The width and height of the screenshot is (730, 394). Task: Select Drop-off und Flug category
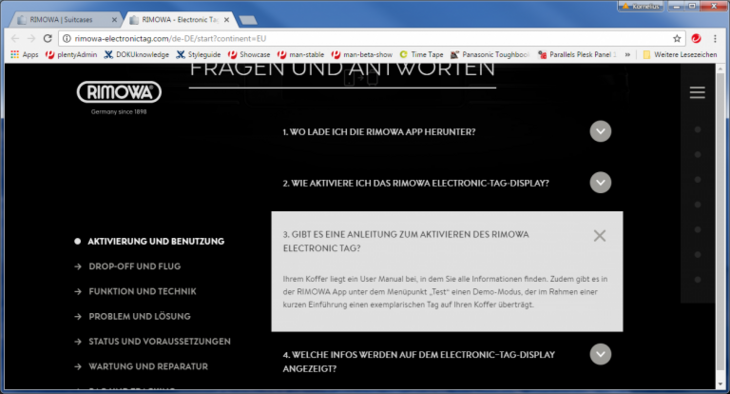135,266
